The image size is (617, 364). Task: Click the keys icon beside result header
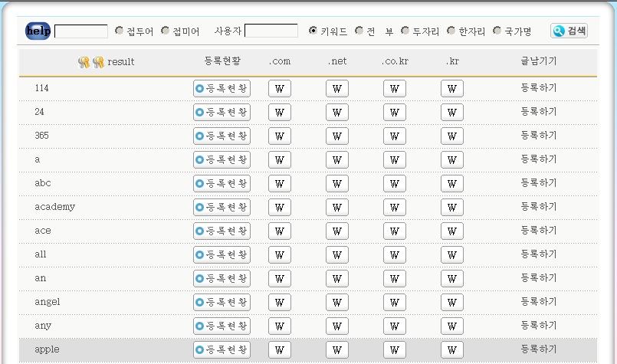[x=90, y=62]
